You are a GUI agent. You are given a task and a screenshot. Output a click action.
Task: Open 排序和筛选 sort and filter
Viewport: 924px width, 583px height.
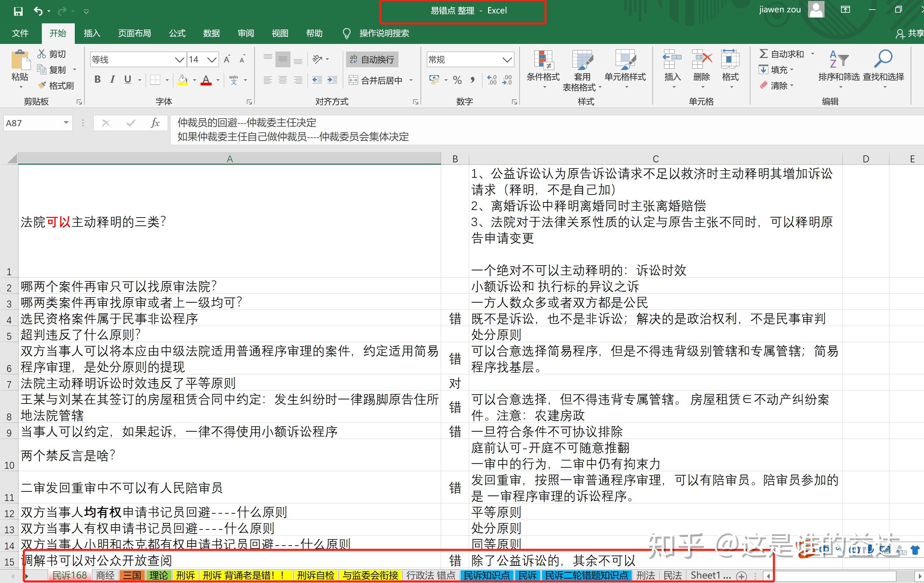(839, 69)
